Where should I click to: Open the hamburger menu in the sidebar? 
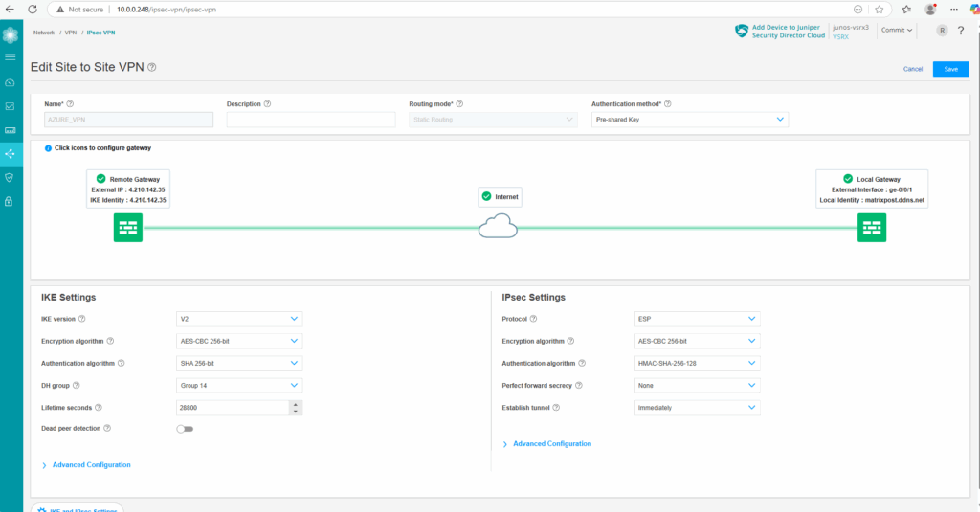tap(10, 56)
